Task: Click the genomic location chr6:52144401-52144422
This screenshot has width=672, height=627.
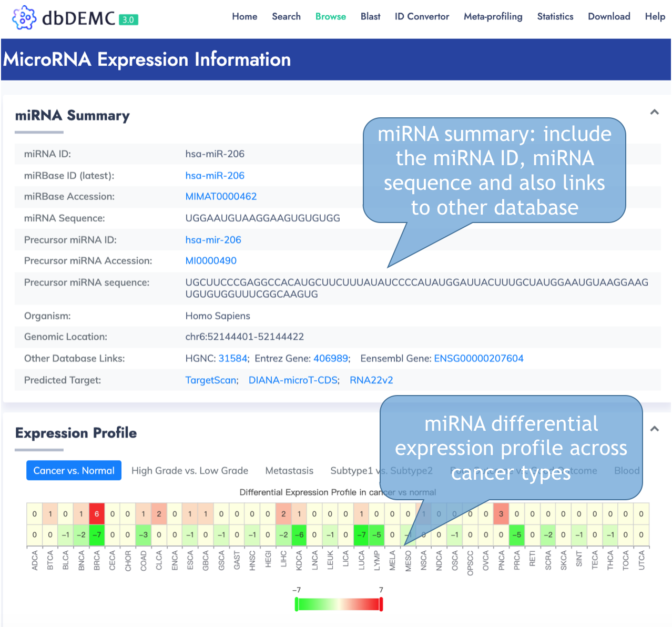Action: [x=245, y=337]
